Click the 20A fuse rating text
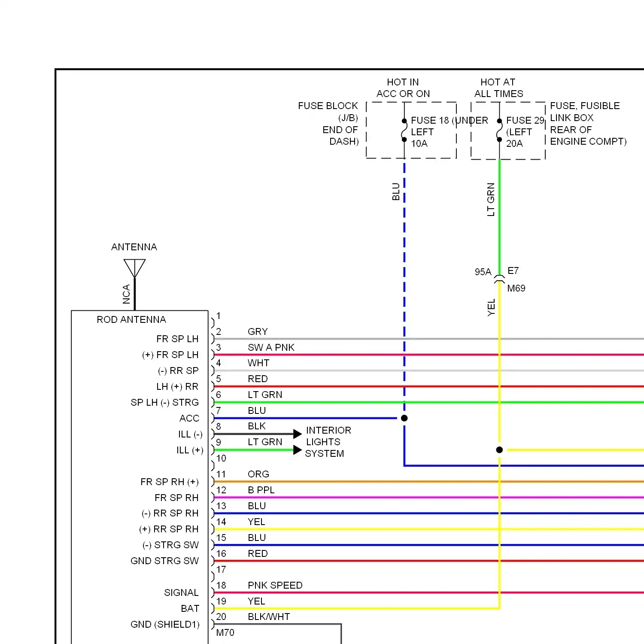The image size is (644, 644). (x=514, y=143)
